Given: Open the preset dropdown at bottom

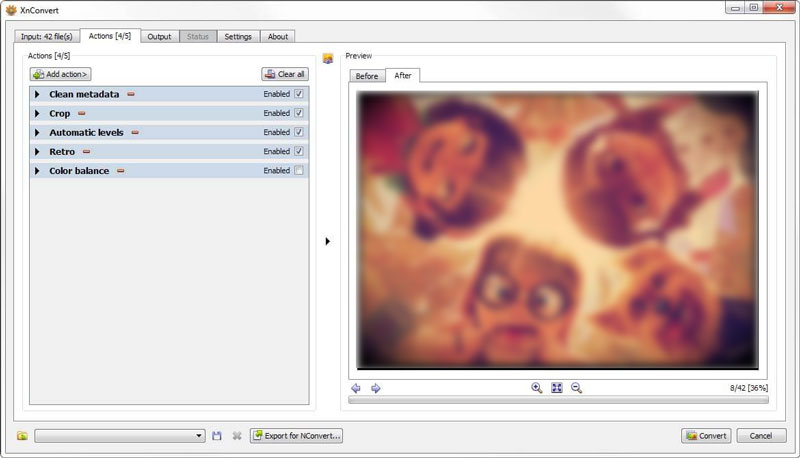Looking at the screenshot, I should click(x=199, y=436).
